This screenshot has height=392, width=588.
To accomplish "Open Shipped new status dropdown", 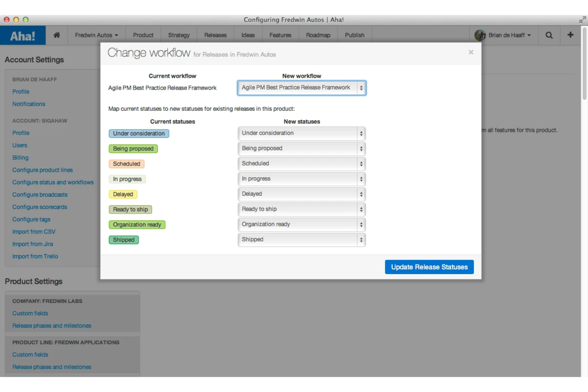I will pos(302,239).
